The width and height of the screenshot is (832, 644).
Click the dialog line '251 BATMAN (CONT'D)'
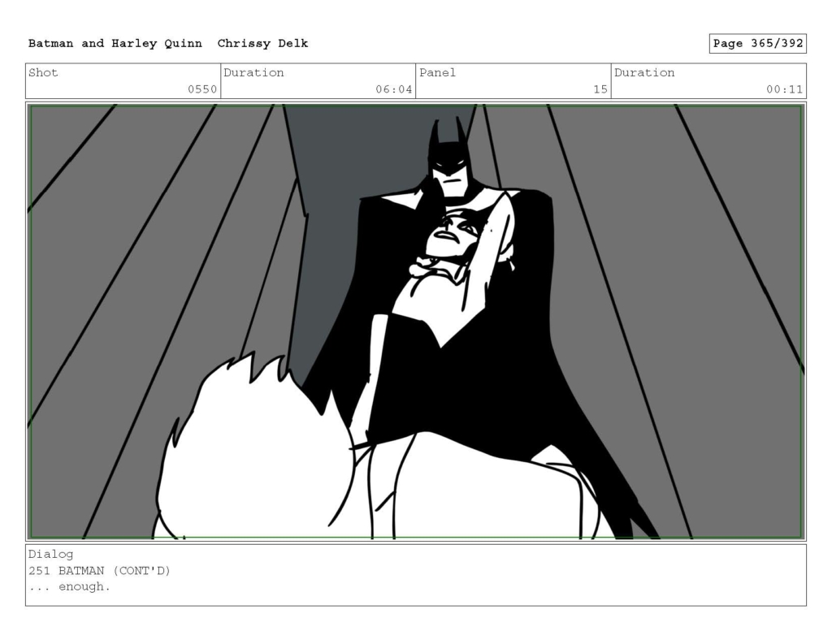point(99,571)
